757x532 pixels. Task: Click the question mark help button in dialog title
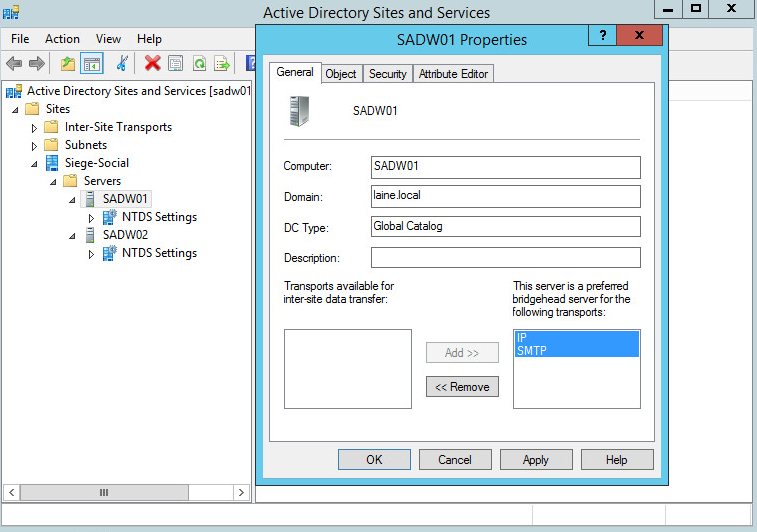click(603, 35)
